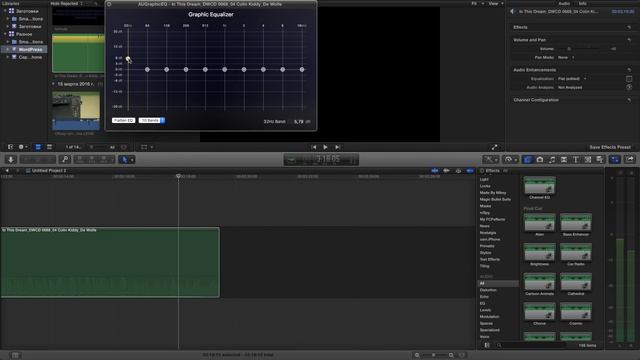Image resolution: width=640 pixels, height=360 pixels.
Task: Click the effects browser search field
Action: (531, 345)
